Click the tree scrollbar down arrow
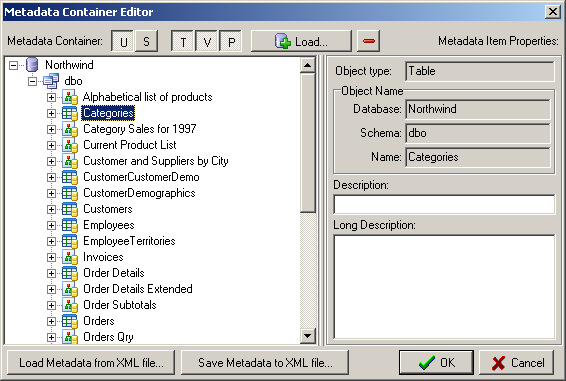Image resolution: width=566 pixels, height=381 pixels. [308, 336]
